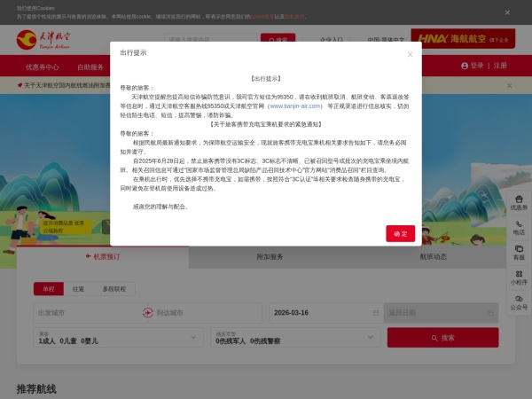Click the swap cities airplane icon
This screenshot has width=532, height=399.
click(148, 313)
